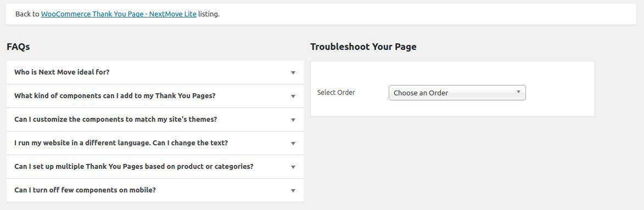This screenshot has width=644, height=210.
Task: Click the 'Select Order' label
Action: (336, 93)
